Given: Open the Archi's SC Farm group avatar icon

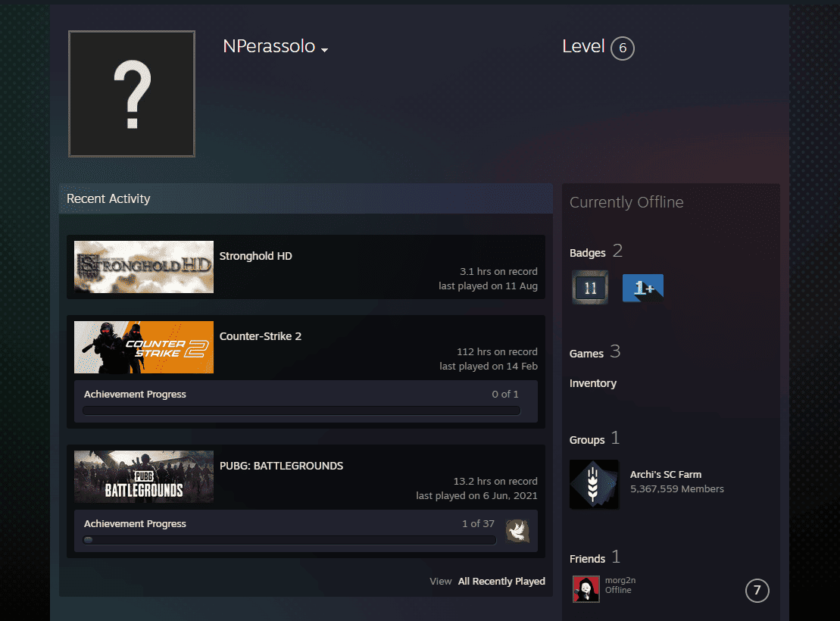Looking at the screenshot, I should pyautogui.click(x=594, y=485).
